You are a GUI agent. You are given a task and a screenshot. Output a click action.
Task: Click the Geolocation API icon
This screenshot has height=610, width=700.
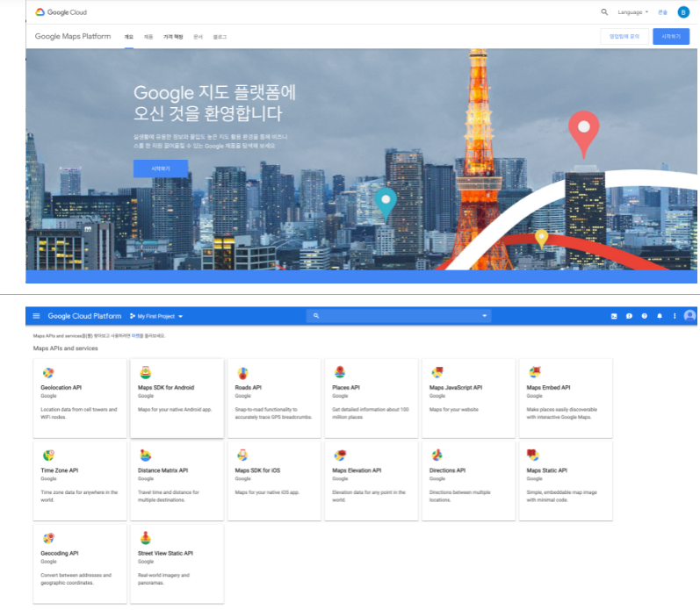(x=48, y=373)
